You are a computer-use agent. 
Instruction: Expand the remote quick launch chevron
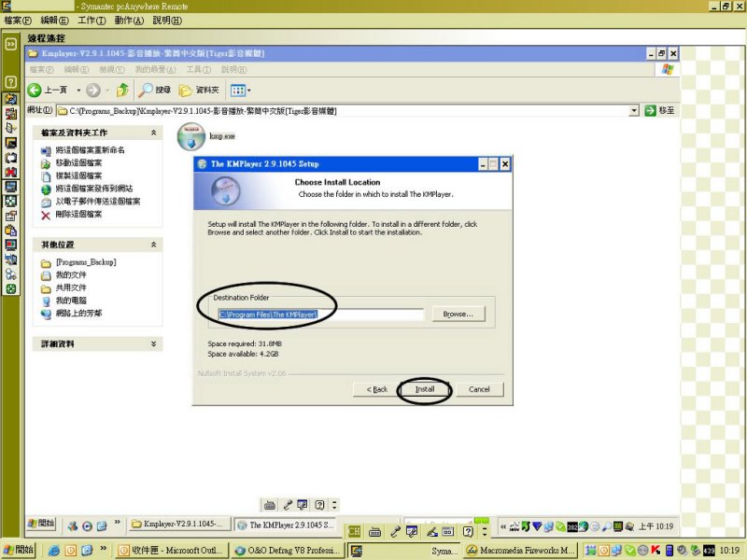tap(118, 523)
